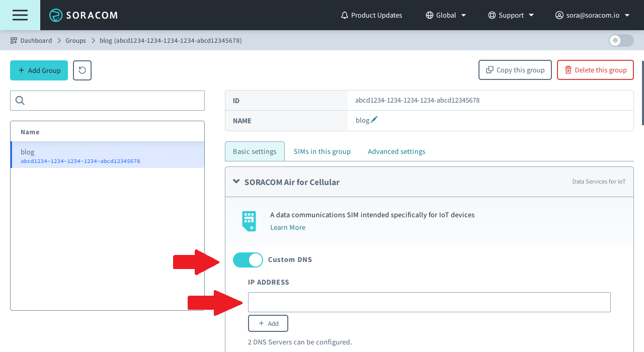Click the Delete this group button
The width and height of the screenshot is (644, 352).
coord(595,70)
